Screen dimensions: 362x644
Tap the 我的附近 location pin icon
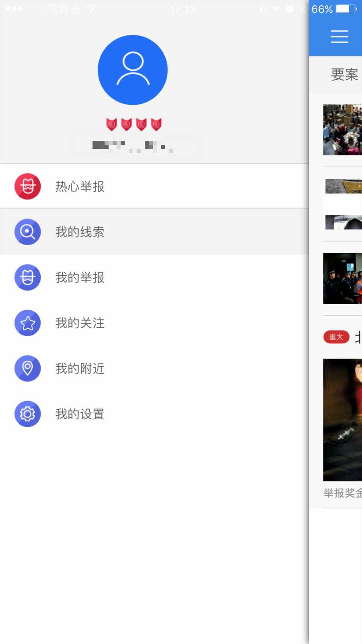pos(28,368)
